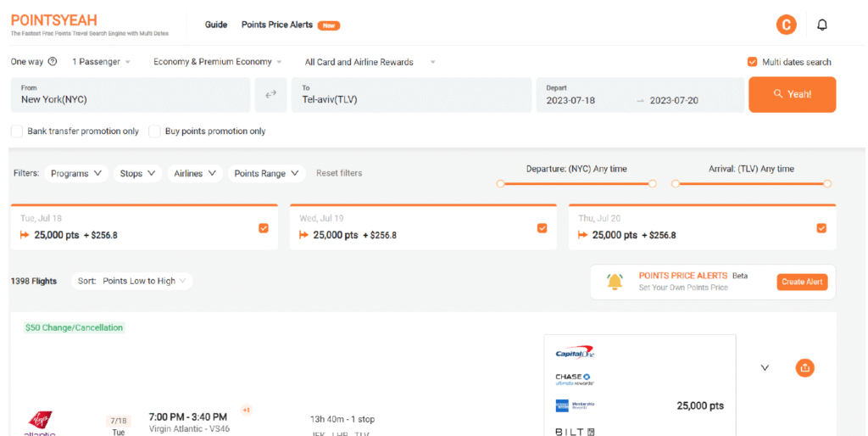Expand the Virgin Atlantic flight details chevron
868x436 pixels.
point(765,367)
